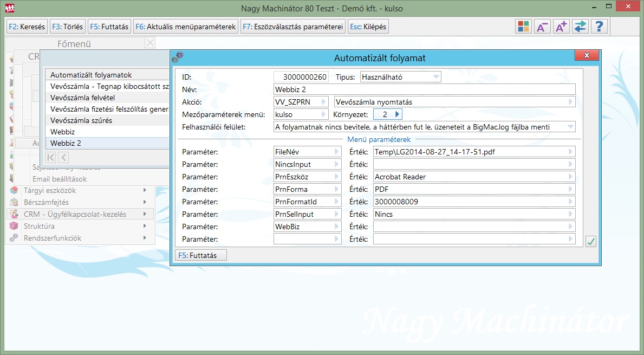
Task: Expand Acrobat Reader value arrow
Action: pyautogui.click(x=570, y=177)
